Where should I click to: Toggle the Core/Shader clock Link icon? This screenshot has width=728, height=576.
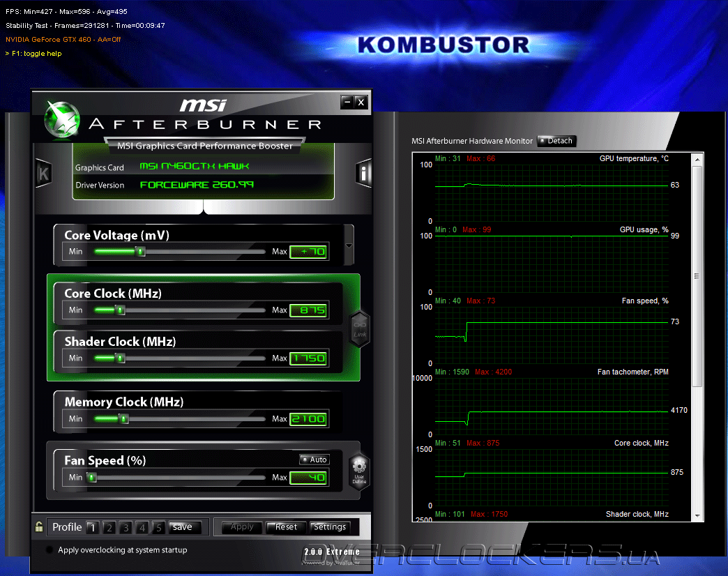(x=360, y=329)
